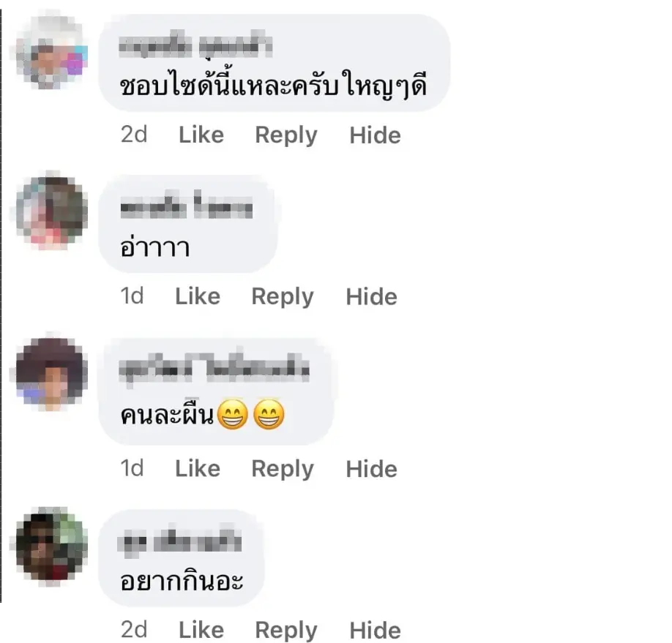Open avatar of the อยากกินอะ commenter
This screenshot has height=643, width=672.
click(52, 544)
